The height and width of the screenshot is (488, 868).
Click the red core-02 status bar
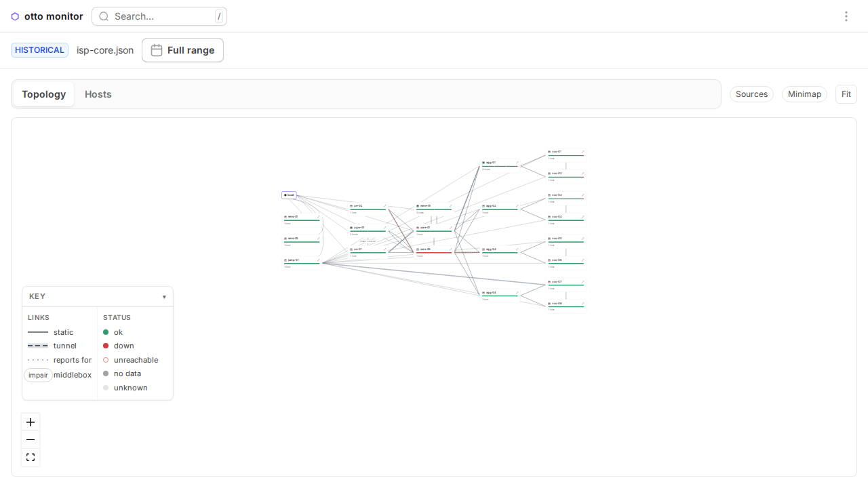(x=434, y=253)
